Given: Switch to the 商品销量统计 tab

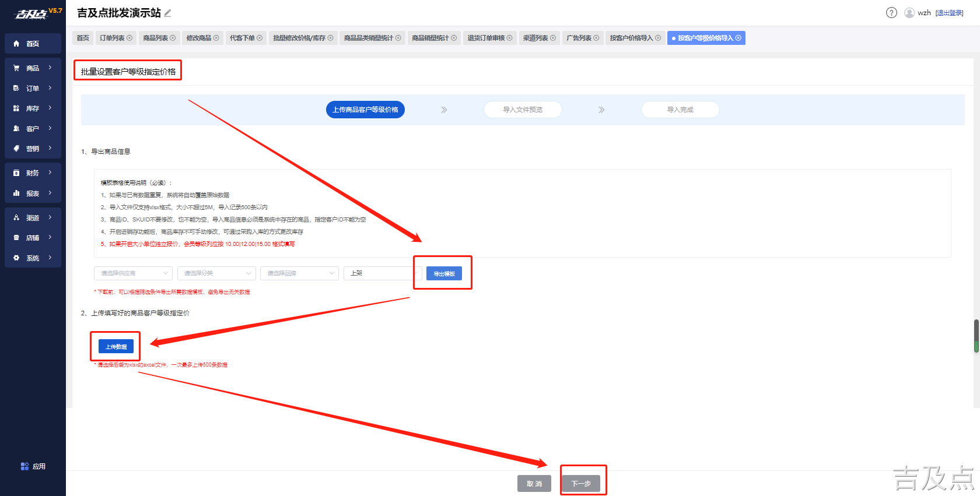Looking at the screenshot, I should coord(434,38).
